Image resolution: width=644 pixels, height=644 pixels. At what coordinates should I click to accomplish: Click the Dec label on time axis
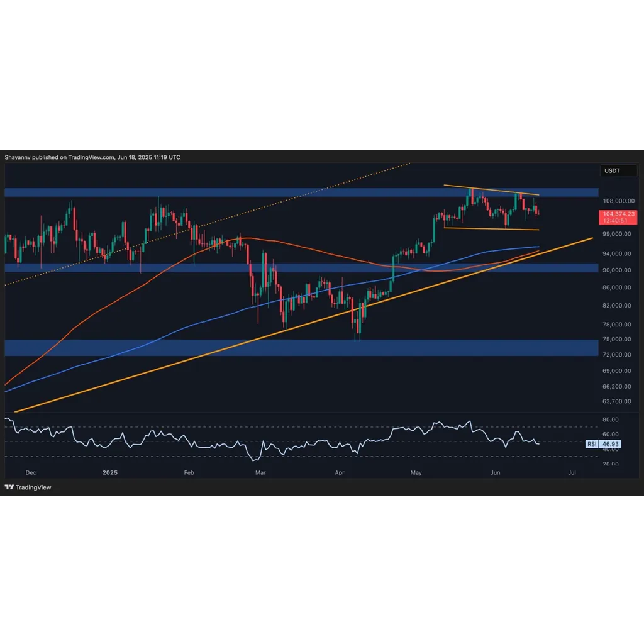[x=31, y=472]
